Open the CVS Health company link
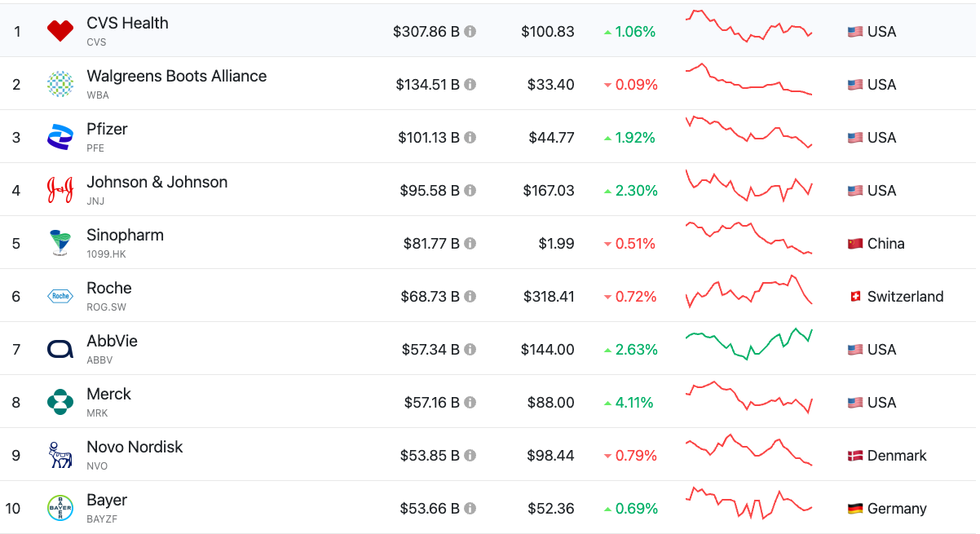Screen dimensions: 980x534 click(x=127, y=23)
